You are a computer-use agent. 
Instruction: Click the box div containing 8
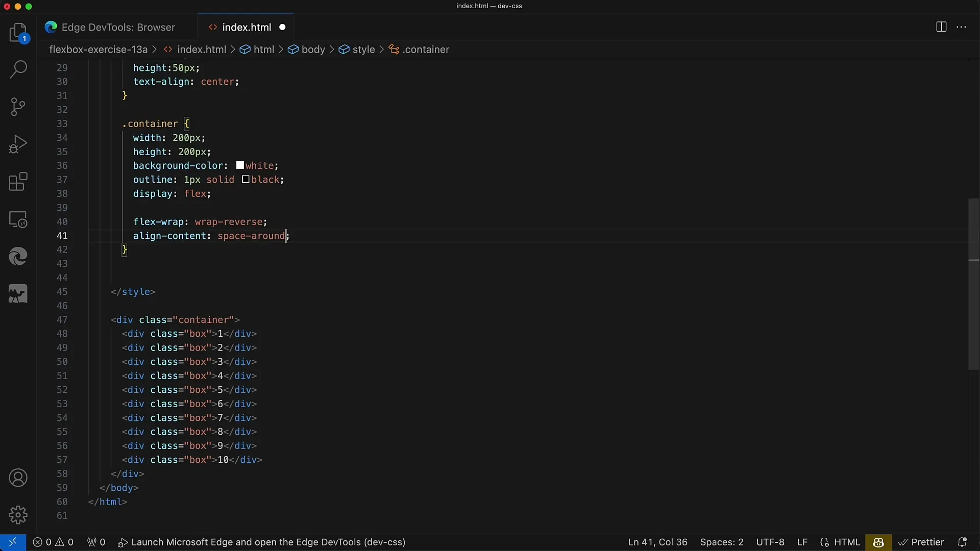click(189, 432)
